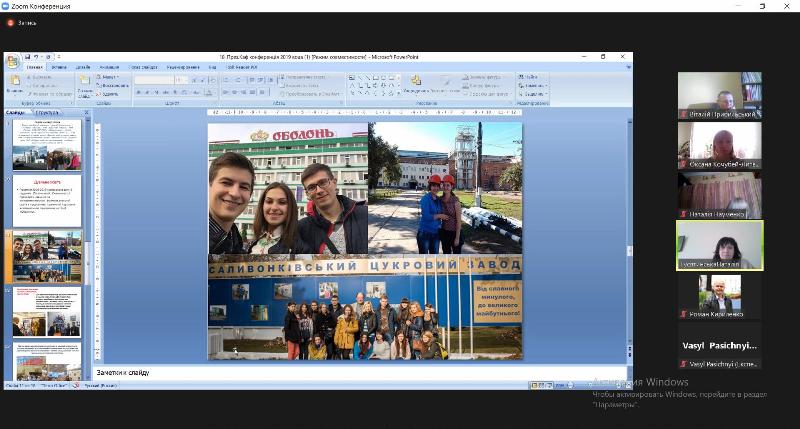Switch to the Outline (Структура) pane tab

pos(47,113)
